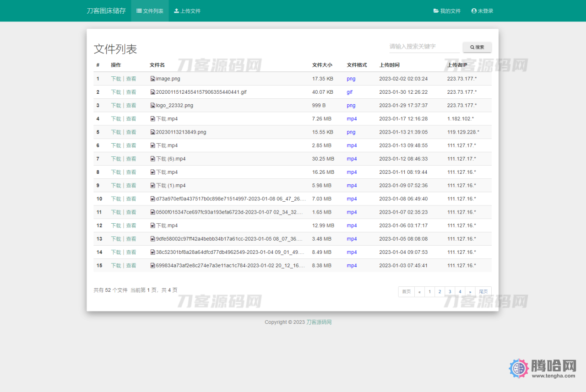This screenshot has width=586, height=392.
Task: Download row 12 file 下载.mp4
Action: (116, 226)
